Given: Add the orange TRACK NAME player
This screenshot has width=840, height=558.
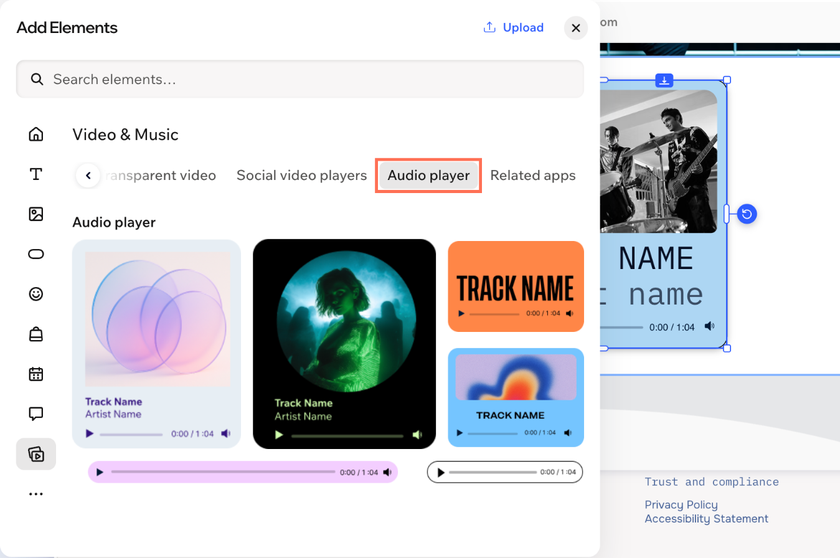Looking at the screenshot, I should [x=516, y=286].
